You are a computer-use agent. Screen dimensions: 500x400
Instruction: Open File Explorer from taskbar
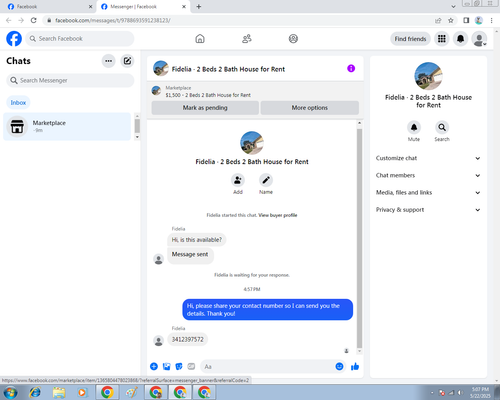click(x=59, y=392)
